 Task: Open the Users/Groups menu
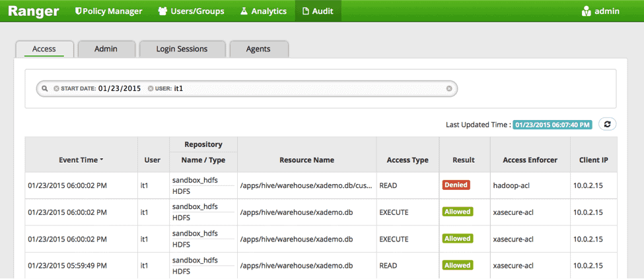[192, 11]
